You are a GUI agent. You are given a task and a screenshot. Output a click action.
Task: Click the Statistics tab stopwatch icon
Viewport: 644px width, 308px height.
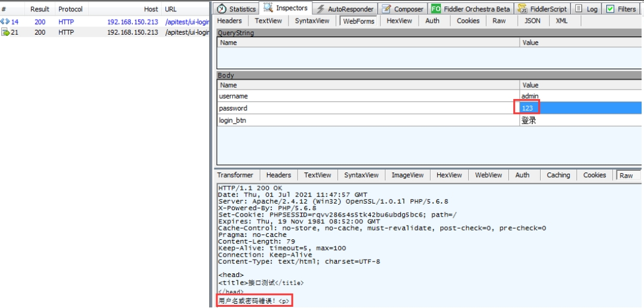click(222, 8)
